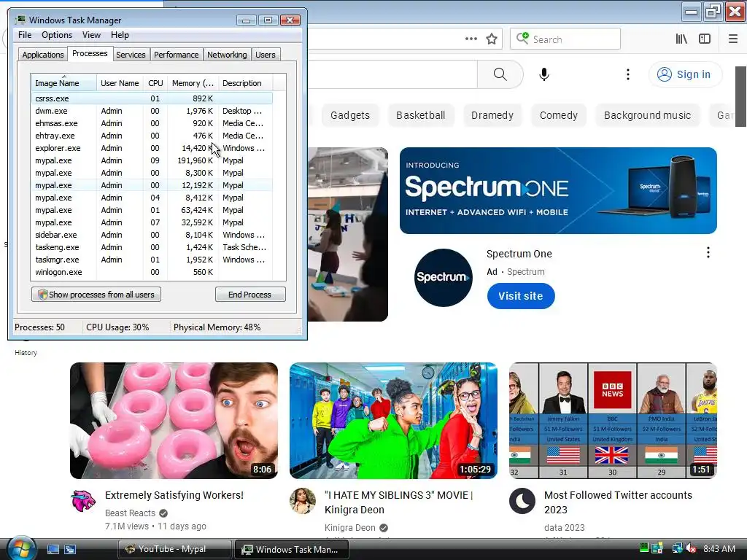Sort processes by Image Name column
The image size is (747, 560).
point(64,83)
